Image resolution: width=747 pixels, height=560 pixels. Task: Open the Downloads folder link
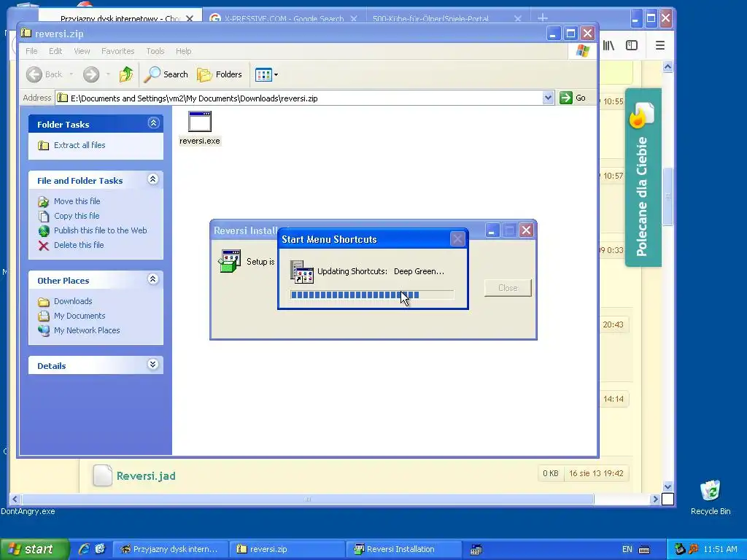coord(73,301)
